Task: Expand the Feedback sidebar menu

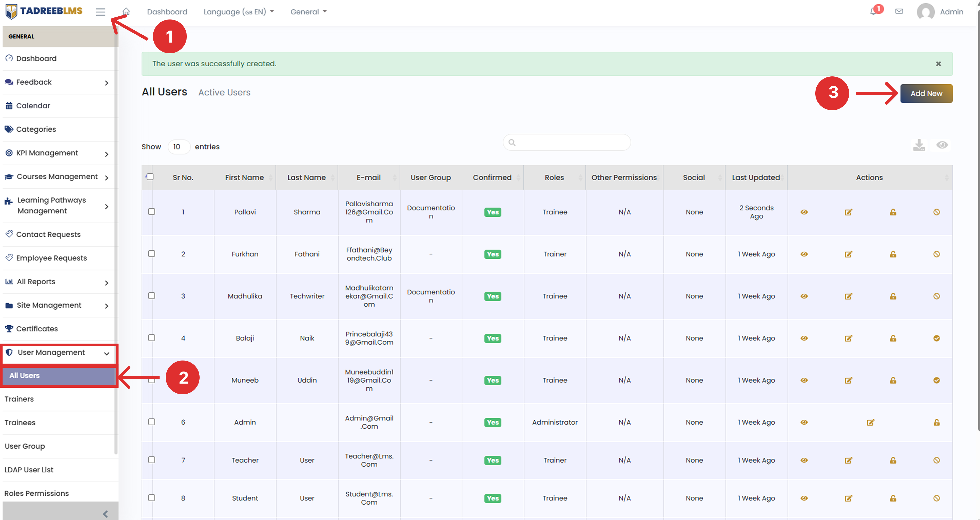Action: click(x=58, y=82)
